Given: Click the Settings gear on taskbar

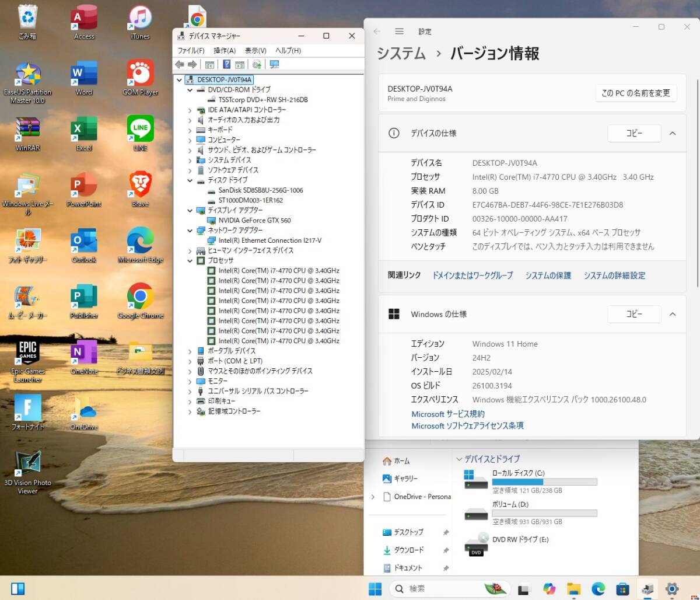Looking at the screenshot, I should click(x=672, y=588).
